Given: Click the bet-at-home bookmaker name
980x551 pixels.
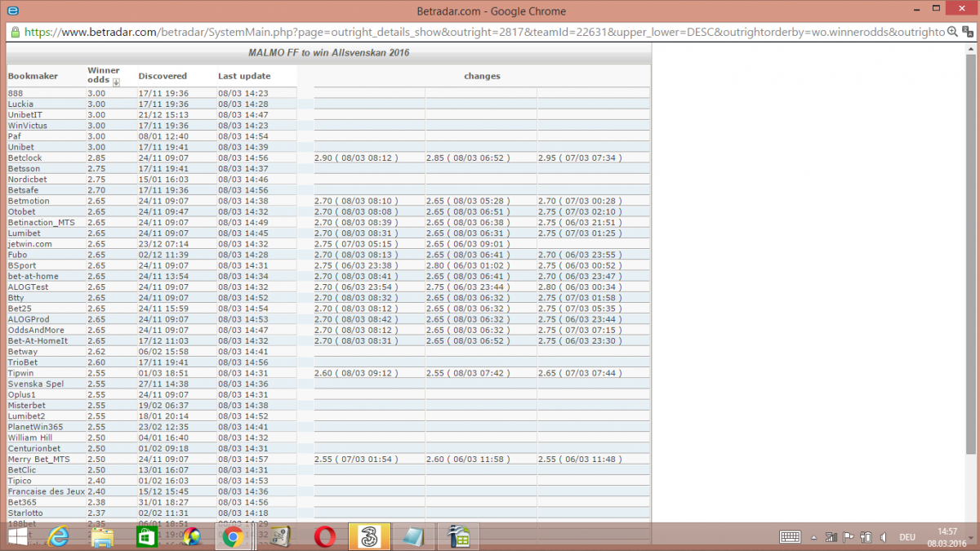Looking at the screenshot, I should tap(33, 276).
